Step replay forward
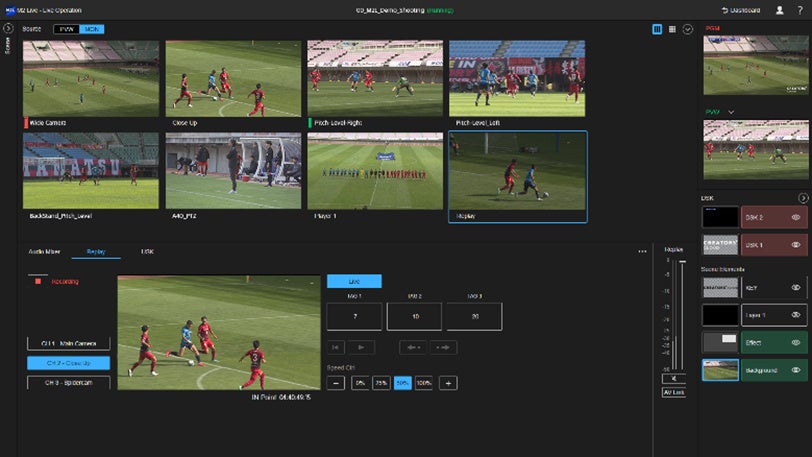 [443, 347]
